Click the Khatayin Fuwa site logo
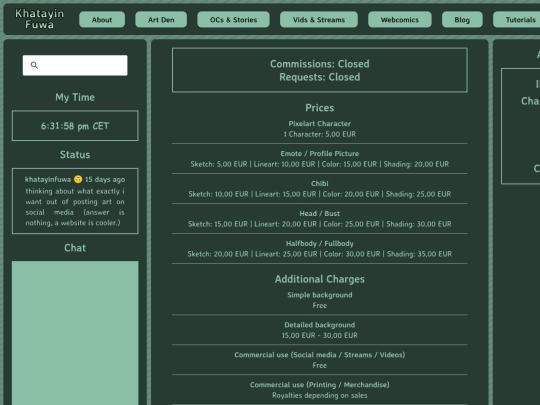 pos(40,19)
